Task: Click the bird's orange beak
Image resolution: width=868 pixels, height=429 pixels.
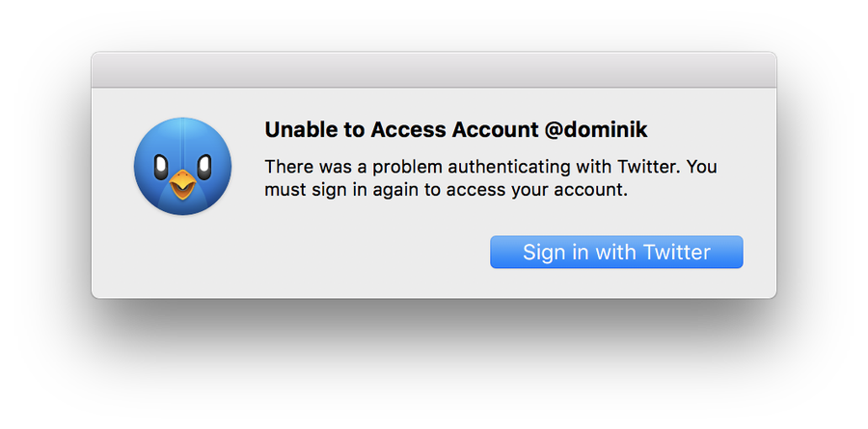Action: [x=182, y=183]
